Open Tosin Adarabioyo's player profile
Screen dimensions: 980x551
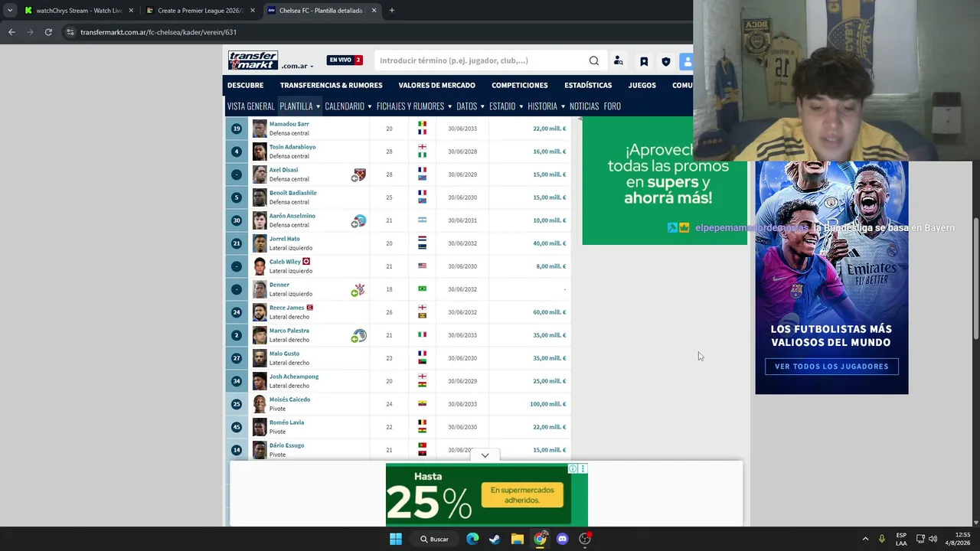292,147
